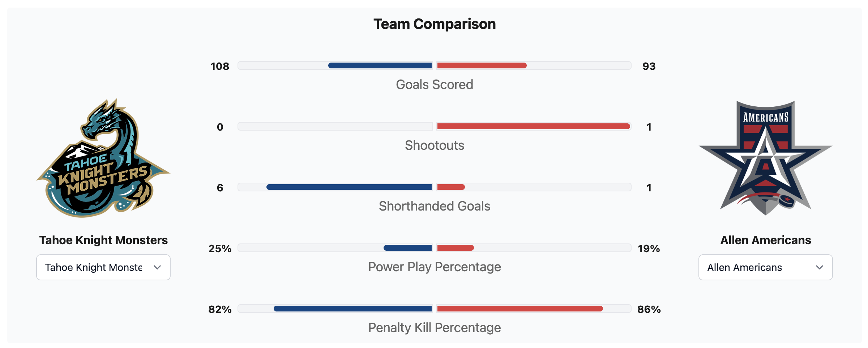The width and height of the screenshot is (868, 348).
Task: Click the Penalty Kill Percentage label
Action: click(x=434, y=328)
